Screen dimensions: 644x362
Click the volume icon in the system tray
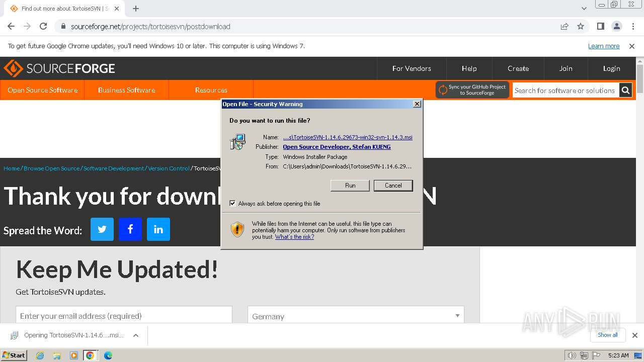click(x=572, y=355)
